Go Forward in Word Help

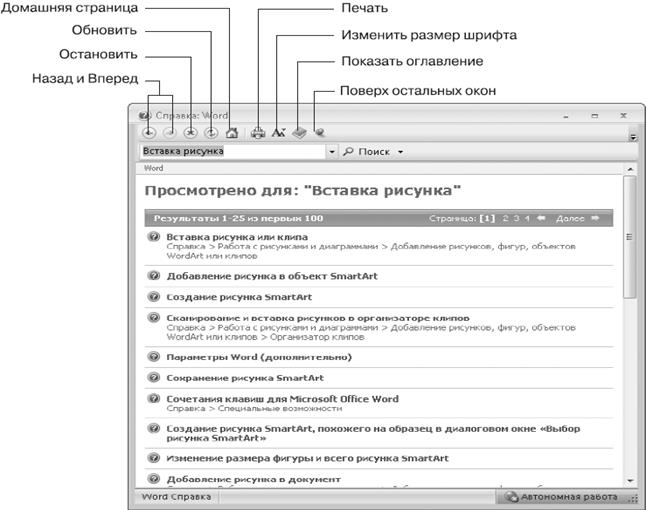170,133
